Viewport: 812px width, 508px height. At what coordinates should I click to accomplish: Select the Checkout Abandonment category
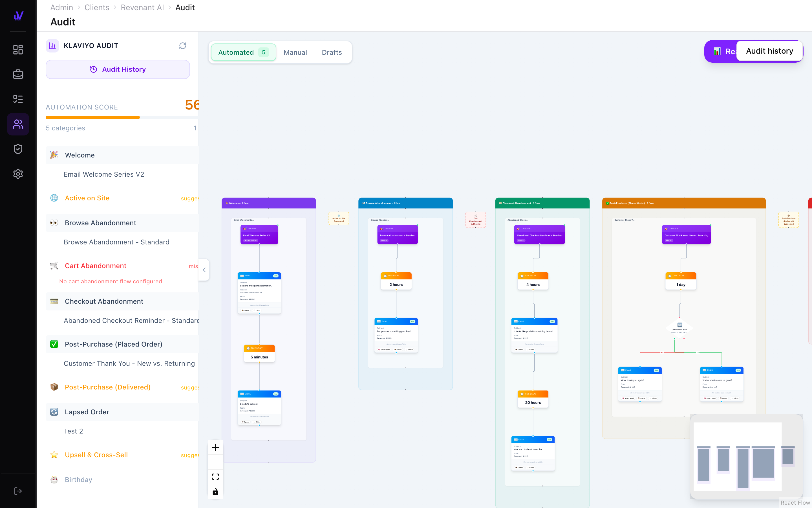pyautogui.click(x=122, y=301)
